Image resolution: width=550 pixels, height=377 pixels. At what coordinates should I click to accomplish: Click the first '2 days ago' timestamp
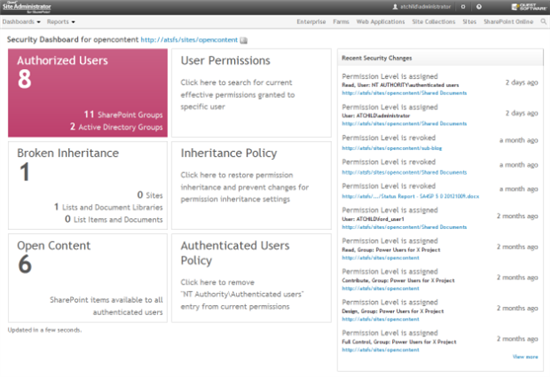[522, 83]
